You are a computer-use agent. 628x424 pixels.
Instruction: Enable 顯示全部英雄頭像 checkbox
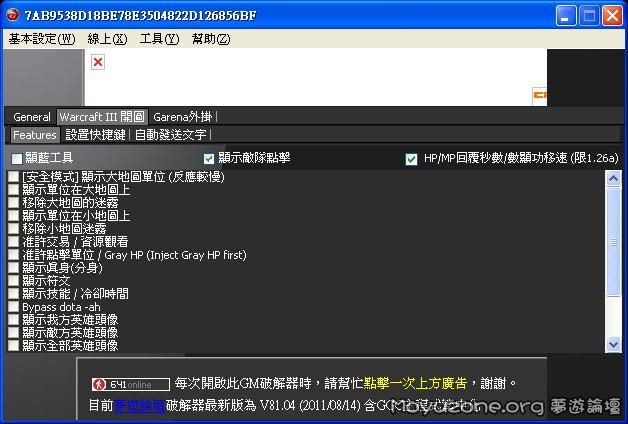(14, 346)
